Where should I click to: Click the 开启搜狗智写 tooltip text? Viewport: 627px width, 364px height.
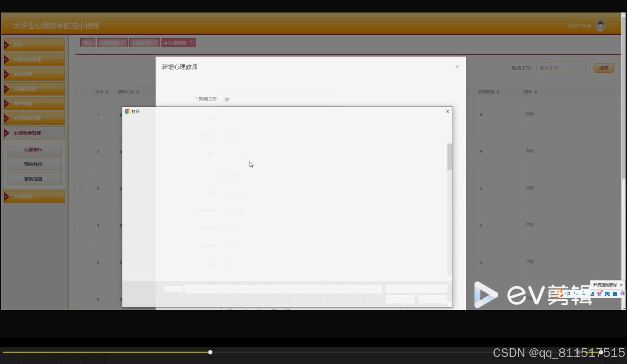pyautogui.click(x=605, y=285)
